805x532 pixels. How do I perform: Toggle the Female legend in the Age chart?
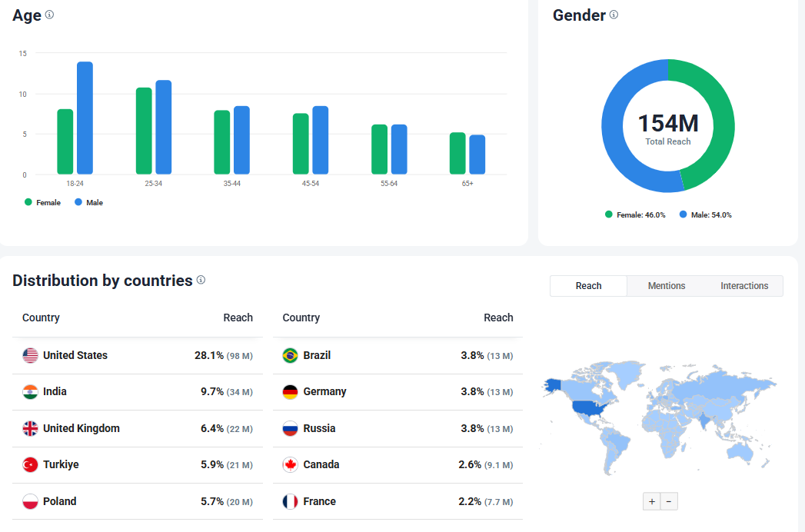tap(42, 202)
